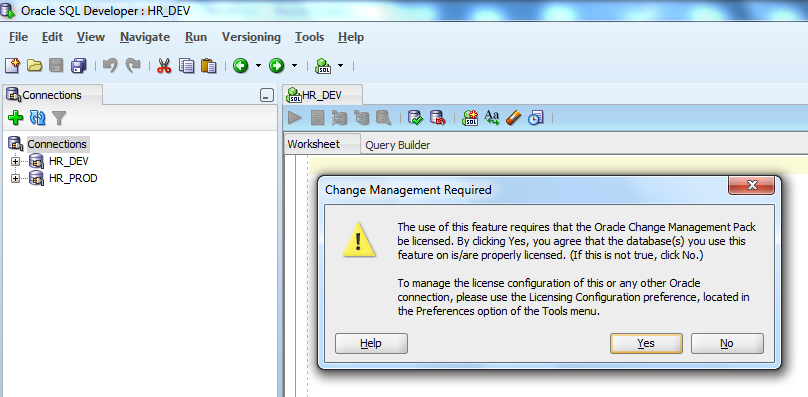The image size is (808, 397).
Task: Click the Help button in dialog
Action: [371, 343]
